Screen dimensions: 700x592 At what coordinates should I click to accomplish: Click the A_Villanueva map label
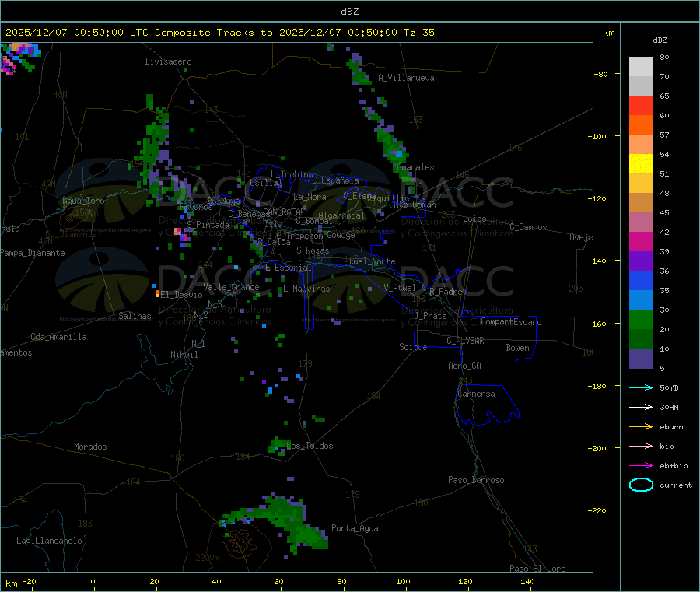[406, 78]
